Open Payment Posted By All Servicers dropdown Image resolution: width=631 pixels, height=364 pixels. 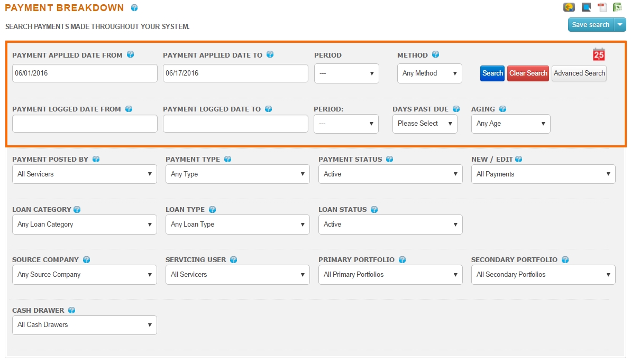click(x=85, y=174)
